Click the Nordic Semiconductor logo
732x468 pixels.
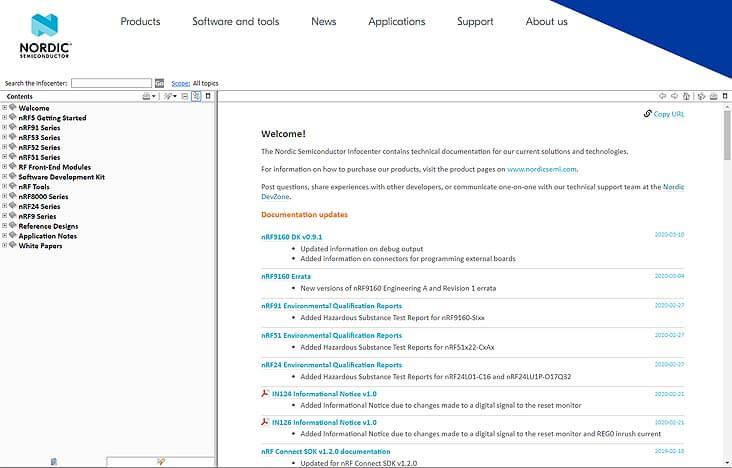coord(45,36)
